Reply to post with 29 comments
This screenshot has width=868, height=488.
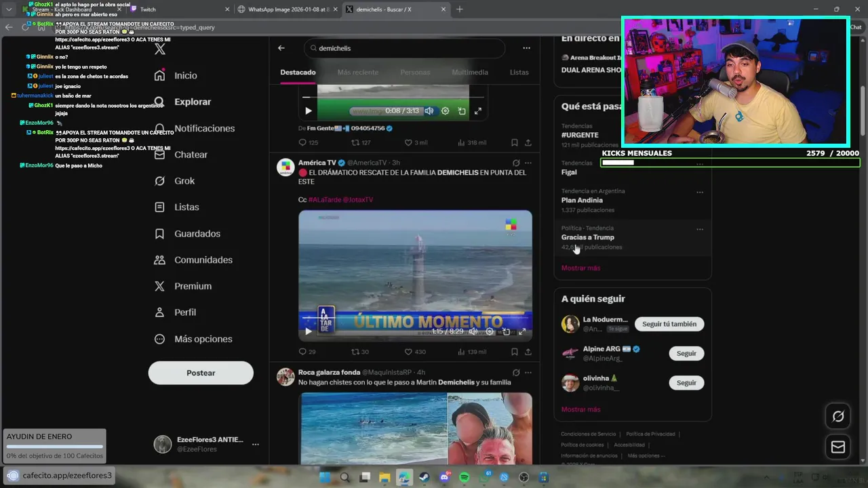[307, 352]
